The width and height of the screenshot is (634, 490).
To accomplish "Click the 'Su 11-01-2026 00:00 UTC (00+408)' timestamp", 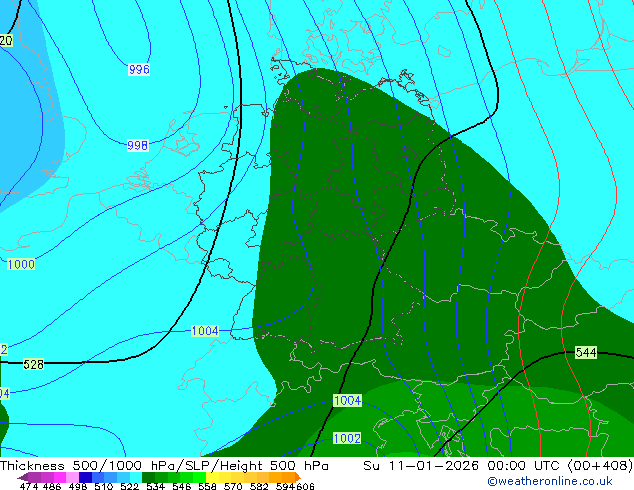I will [498, 465].
